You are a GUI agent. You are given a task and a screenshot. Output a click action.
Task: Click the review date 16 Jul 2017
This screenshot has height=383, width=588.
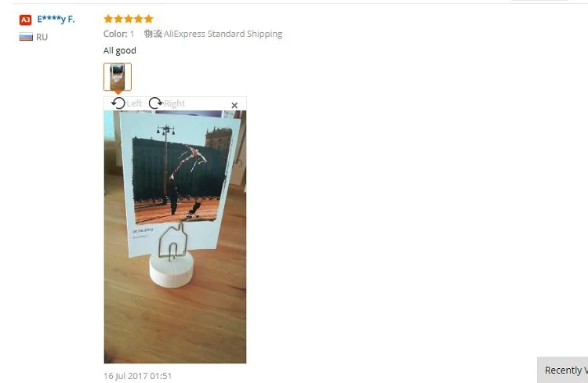point(138,376)
